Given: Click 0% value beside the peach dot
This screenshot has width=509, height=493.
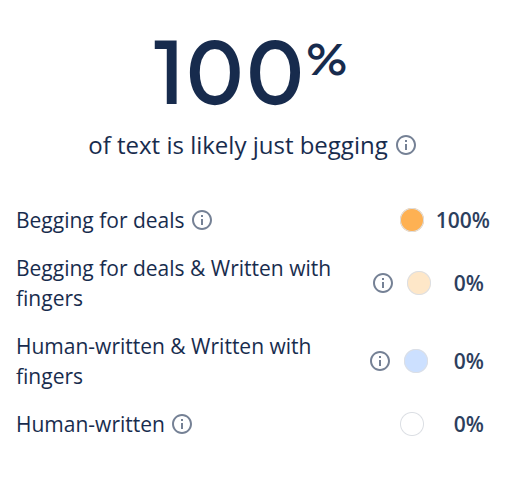Looking at the screenshot, I should click(469, 283).
